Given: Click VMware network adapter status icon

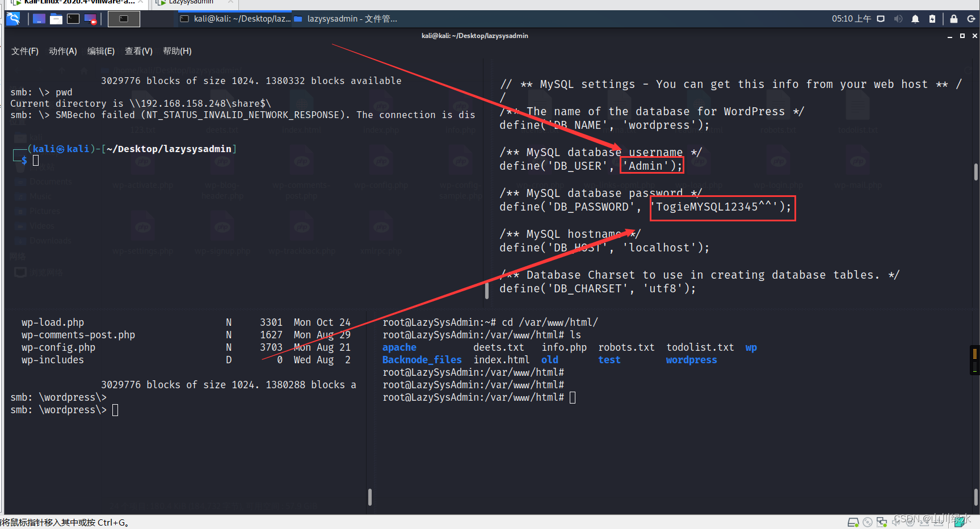Looking at the screenshot, I should point(881,522).
